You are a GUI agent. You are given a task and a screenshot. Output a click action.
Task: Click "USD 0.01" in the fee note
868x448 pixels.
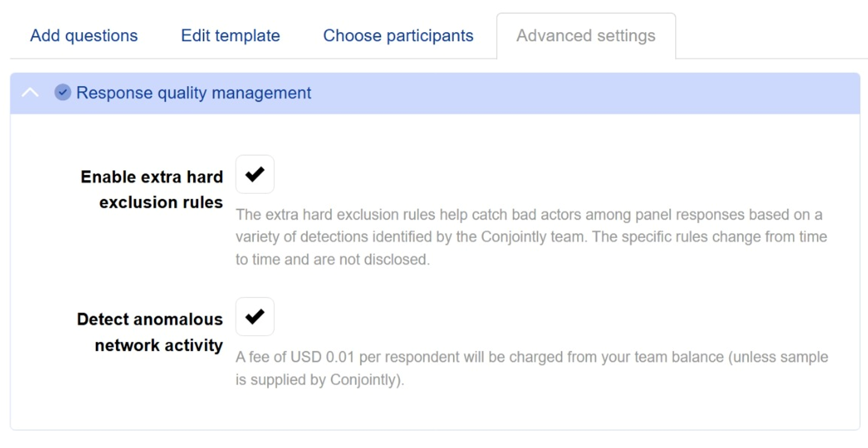click(x=322, y=357)
